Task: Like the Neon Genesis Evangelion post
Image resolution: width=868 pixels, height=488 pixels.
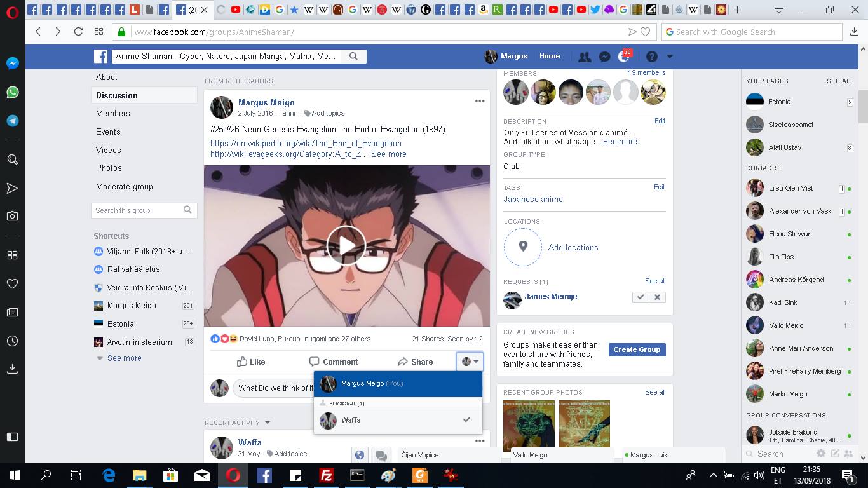Action: point(251,362)
